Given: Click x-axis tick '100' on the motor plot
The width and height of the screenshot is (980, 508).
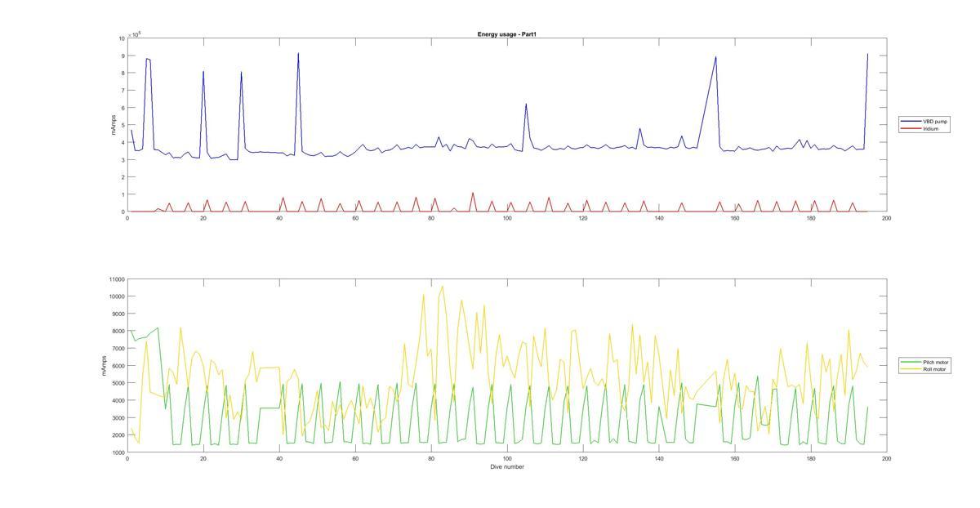Looking at the screenshot, I should pos(507,459).
